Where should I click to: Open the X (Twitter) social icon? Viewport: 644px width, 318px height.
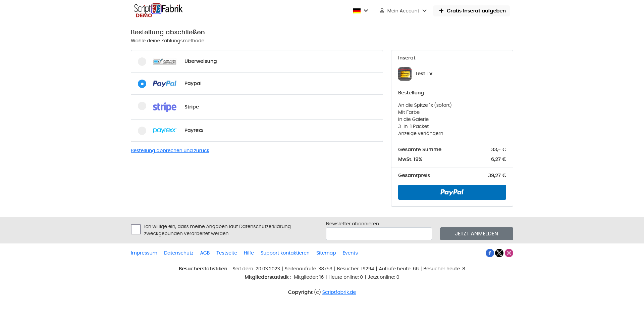499,253
